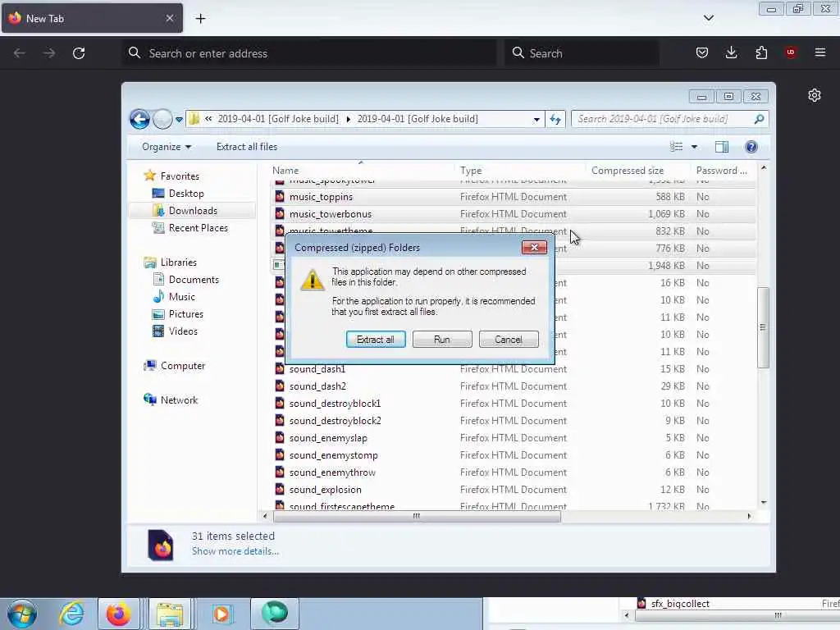Viewport: 840px width, 630px height.
Task: Open the Music library
Action: click(x=181, y=297)
